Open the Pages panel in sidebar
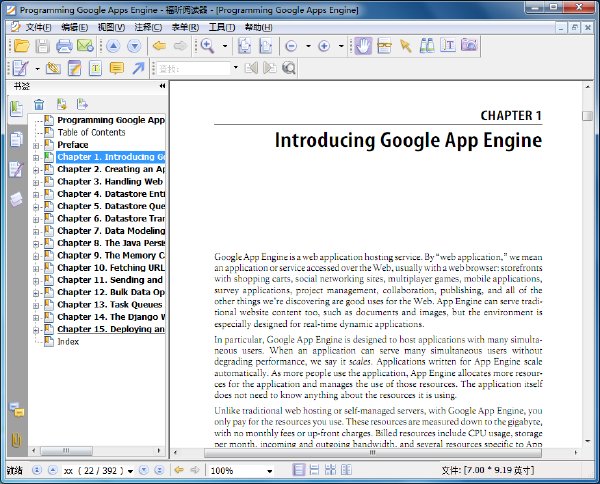 click(x=16, y=139)
